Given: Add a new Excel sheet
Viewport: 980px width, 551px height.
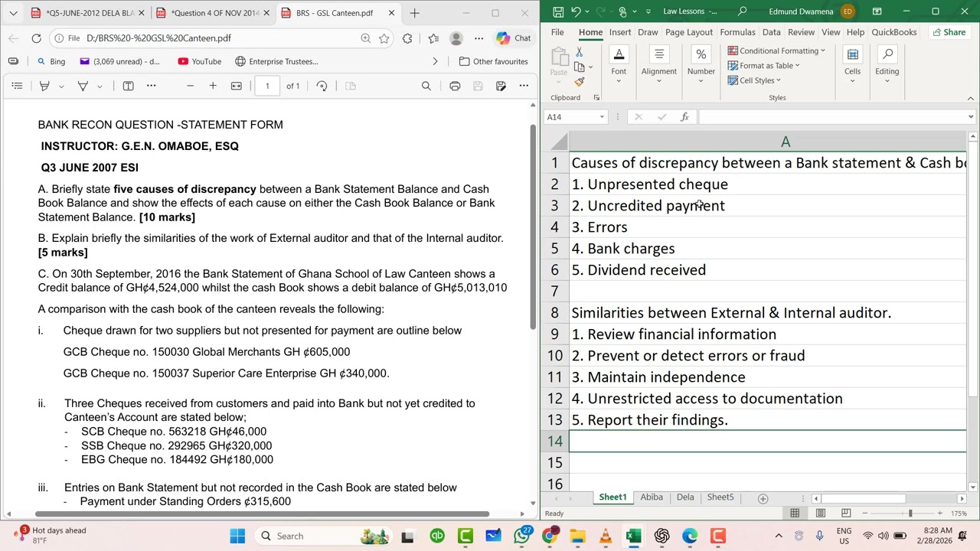Looking at the screenshot, I should pos(763,498).
